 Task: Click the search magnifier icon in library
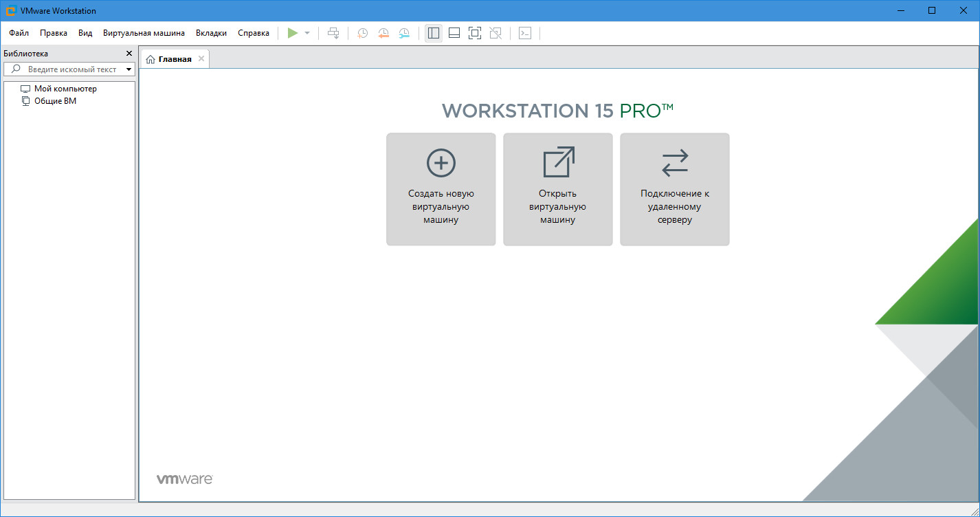[16, 69]
